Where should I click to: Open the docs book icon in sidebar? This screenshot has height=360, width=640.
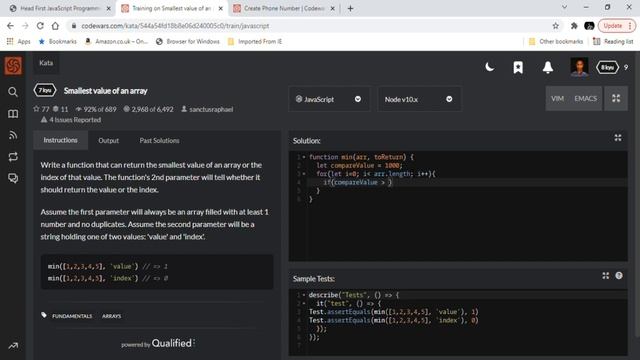13,113
